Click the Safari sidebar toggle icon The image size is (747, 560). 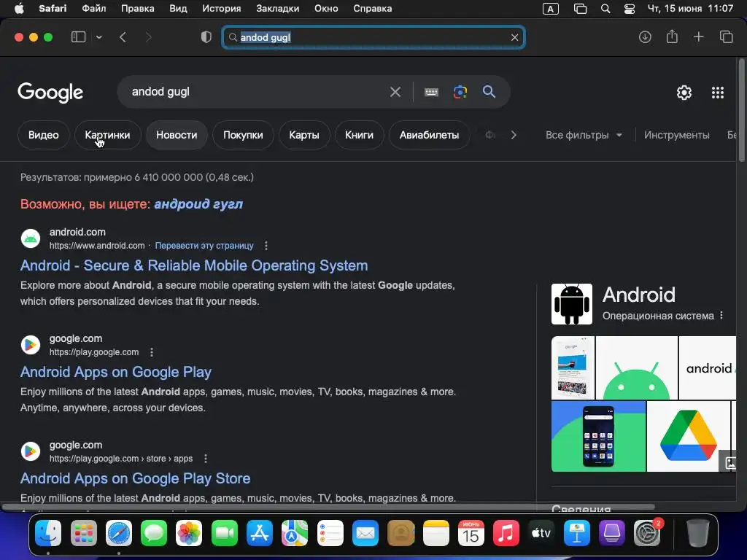coord(78,36)
